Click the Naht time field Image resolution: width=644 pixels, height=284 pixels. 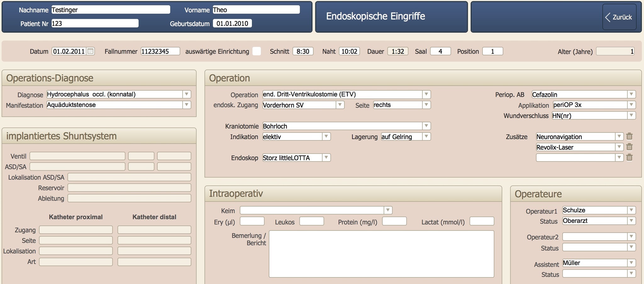click(x=349, y=51)
